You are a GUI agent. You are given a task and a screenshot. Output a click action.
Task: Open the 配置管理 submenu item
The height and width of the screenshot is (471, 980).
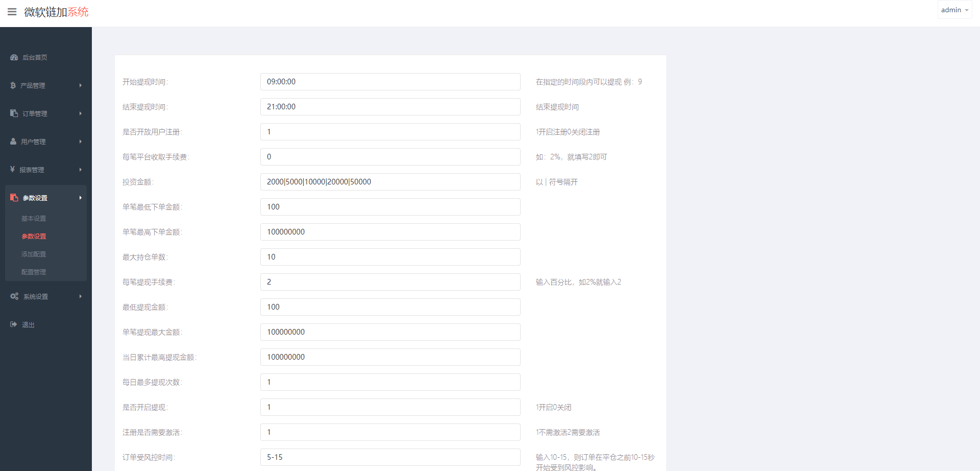tap(33, 272)
